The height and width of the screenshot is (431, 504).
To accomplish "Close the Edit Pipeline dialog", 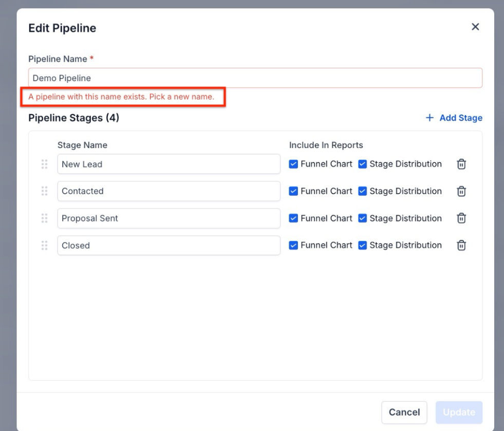I will pyautogui.click(x=475, y=27).
